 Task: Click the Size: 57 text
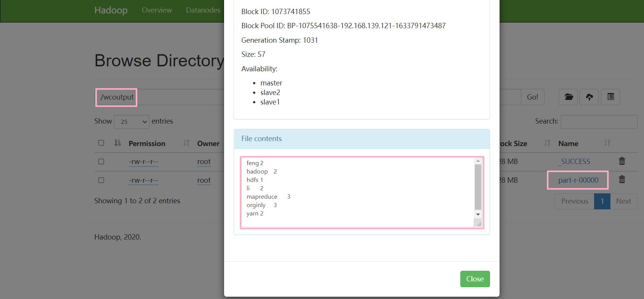click(x=253, y=54)
